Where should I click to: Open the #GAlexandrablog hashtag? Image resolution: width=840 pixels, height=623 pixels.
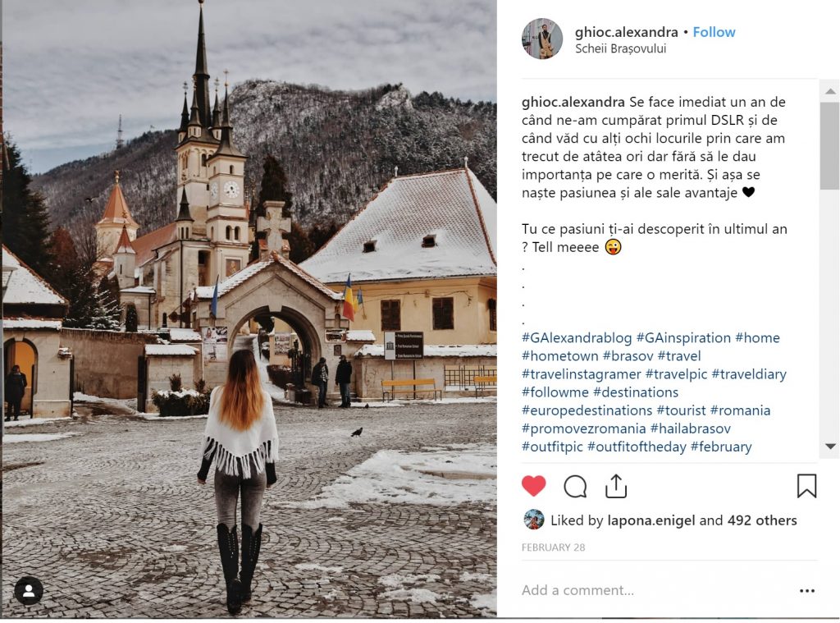pos(577,338)
